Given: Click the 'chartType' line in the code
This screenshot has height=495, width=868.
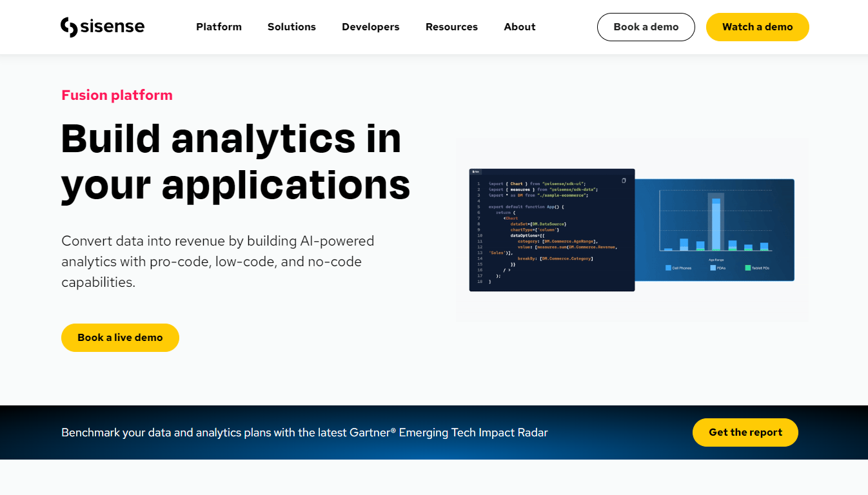Looking at the screenshot, I should pyautogui.click(x=535, y=229).
